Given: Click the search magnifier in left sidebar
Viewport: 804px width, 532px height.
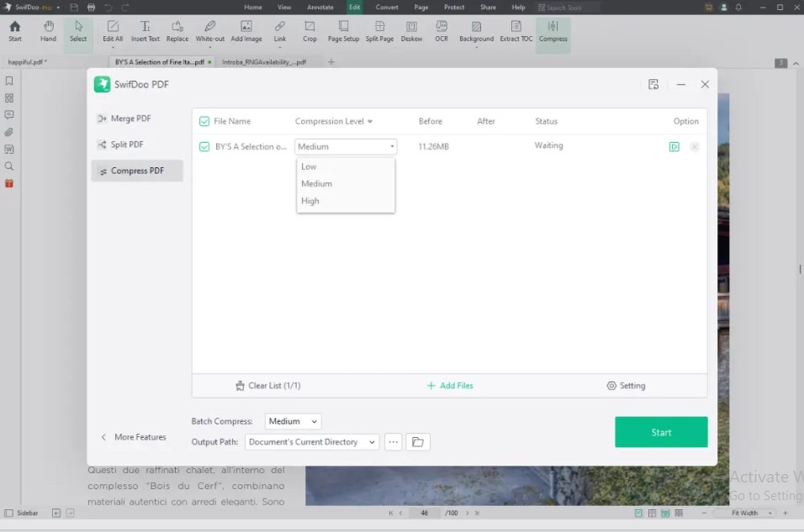Looking at the screenshot, I should click(9, 166).
